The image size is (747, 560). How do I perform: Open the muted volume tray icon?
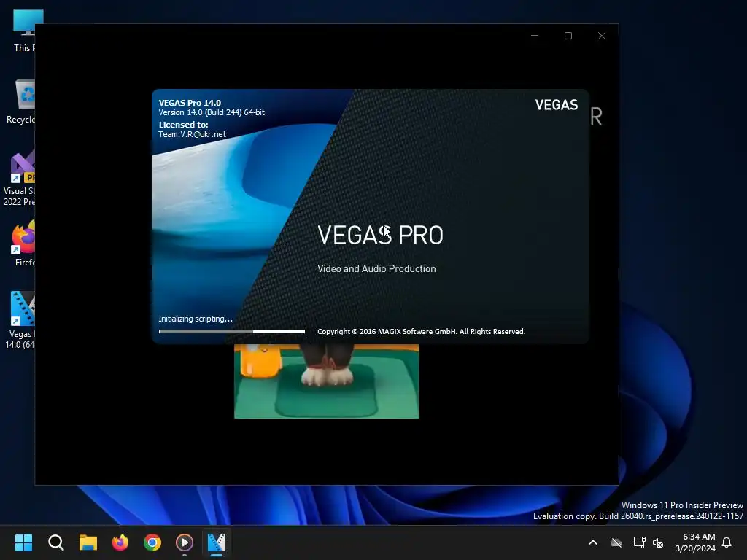point(659,542)
